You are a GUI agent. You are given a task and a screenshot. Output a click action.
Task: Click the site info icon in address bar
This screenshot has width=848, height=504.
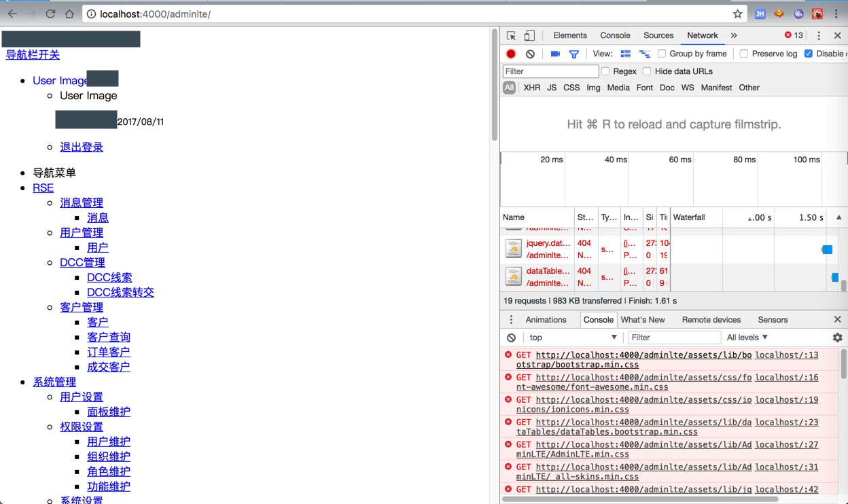pyautogui.click(x=91, y=14)
